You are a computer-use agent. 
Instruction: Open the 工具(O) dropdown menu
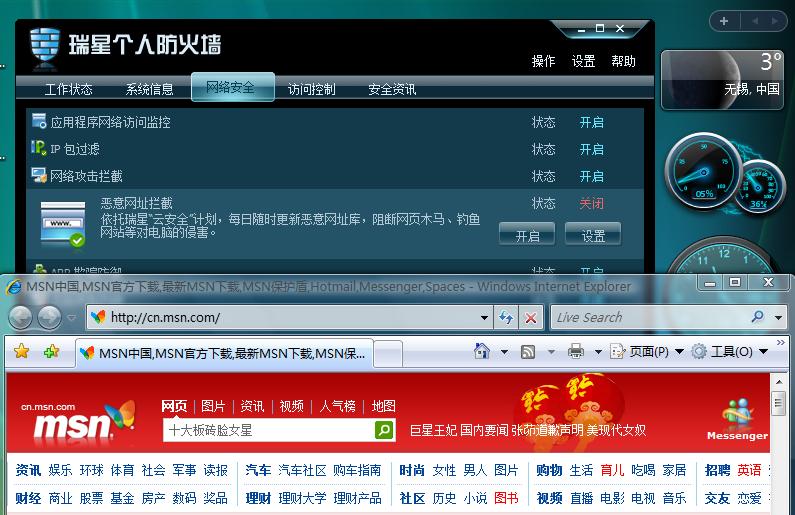point(730,351)
